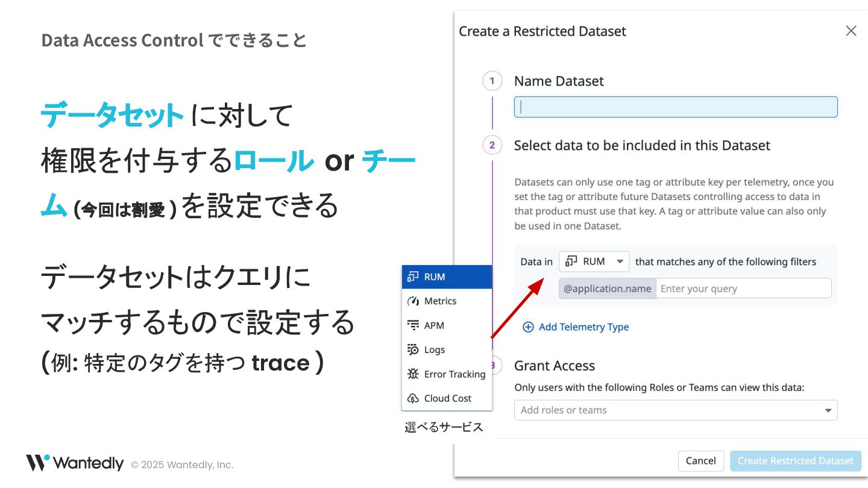Click the Create a Restricted Dataset title
Viewport: 868px width, 488px height.
[x=542, y=31]
